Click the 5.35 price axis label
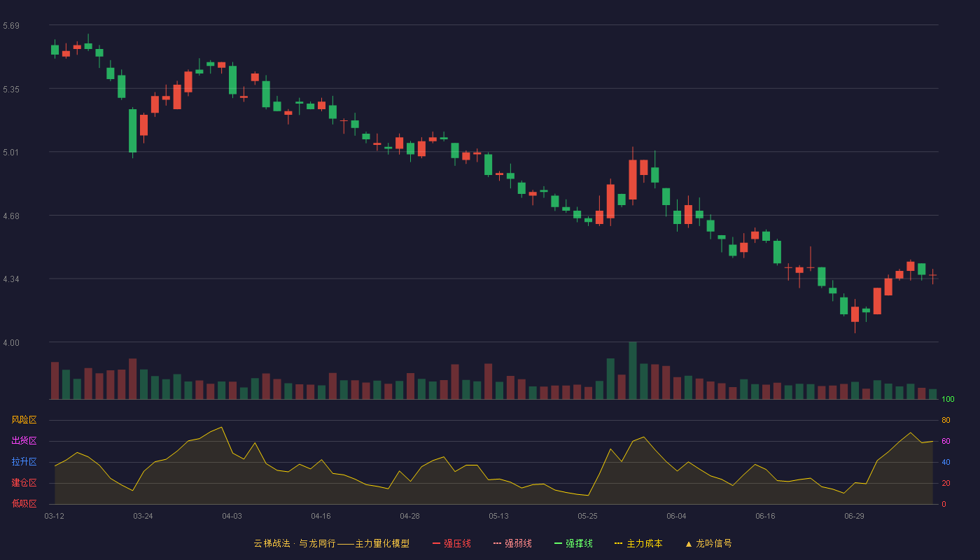This screenshot has width=980, height=560. (x=11, y=90)
